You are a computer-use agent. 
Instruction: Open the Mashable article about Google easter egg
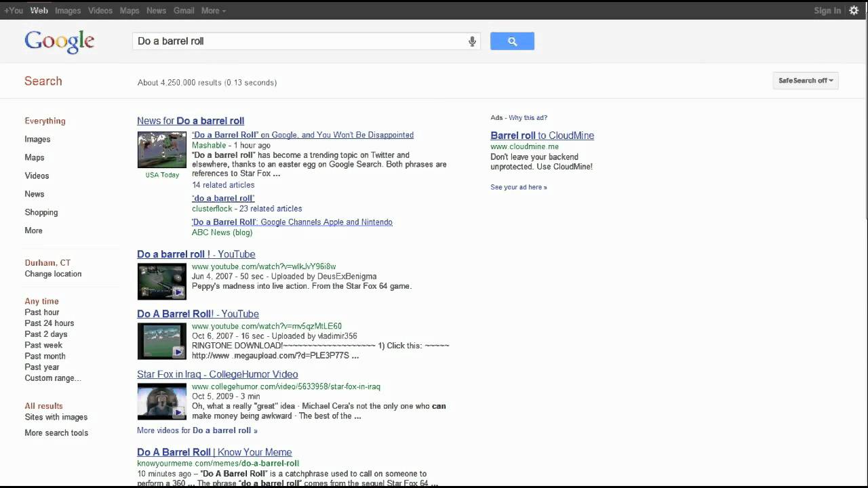click(302, 135)
